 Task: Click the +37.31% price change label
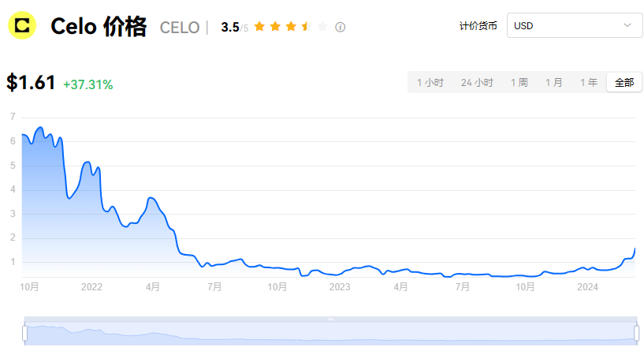[x=88, y=84]
